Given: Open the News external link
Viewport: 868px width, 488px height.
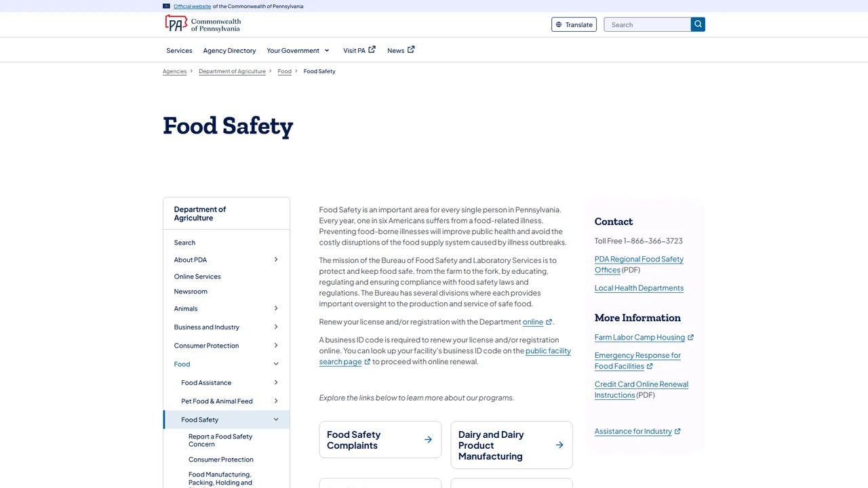Looking at the screenshot, I should [401, 51].
